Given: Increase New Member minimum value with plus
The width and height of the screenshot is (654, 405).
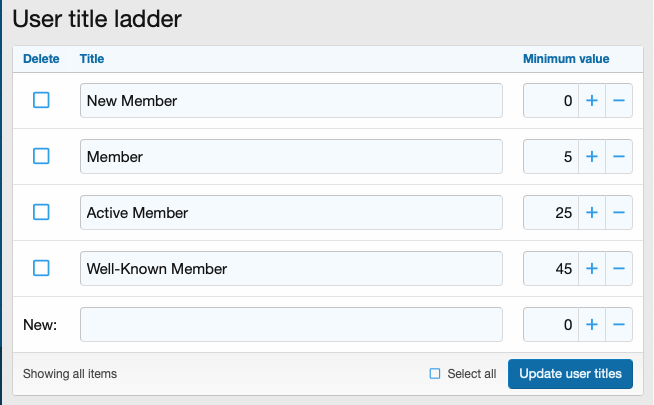Looking at the screenshot, I should pos(591,101).
